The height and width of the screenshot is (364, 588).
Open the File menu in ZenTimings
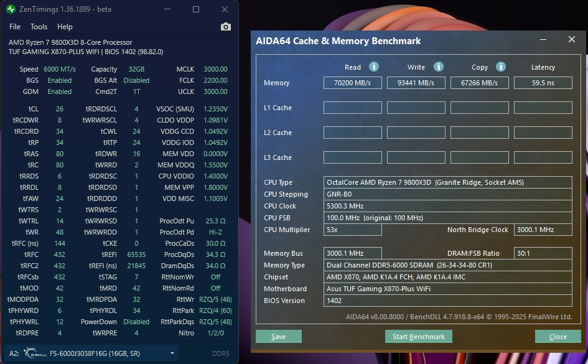15,27
